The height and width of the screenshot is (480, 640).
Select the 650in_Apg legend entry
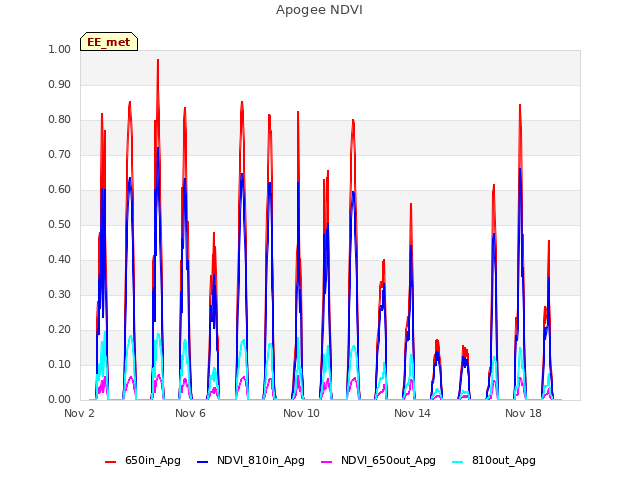(143, 460)
